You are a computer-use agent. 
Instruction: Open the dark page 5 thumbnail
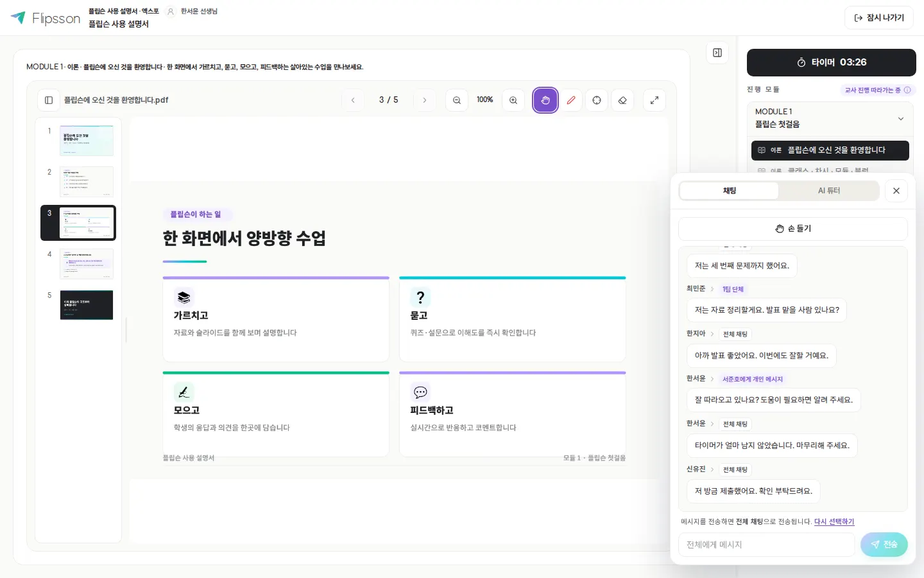(87, 305)
